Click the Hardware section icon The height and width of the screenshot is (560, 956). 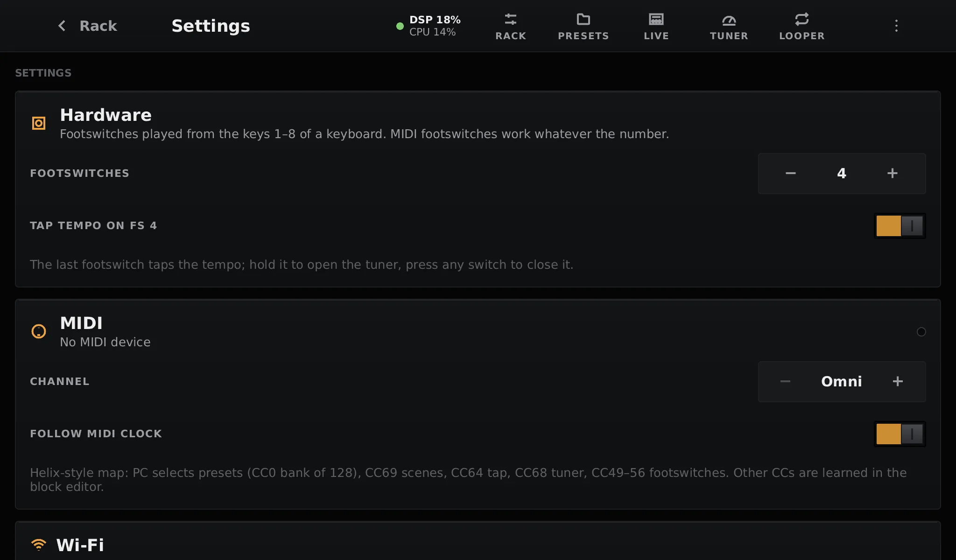coord(39,123)
